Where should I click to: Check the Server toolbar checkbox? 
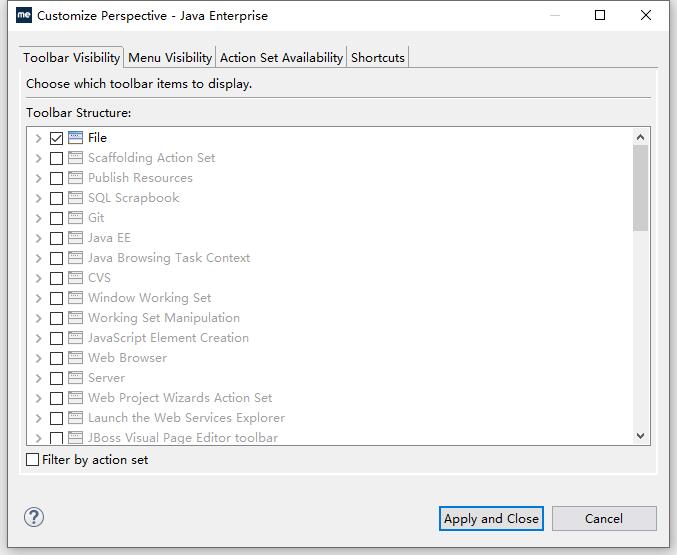click(56, 378)
